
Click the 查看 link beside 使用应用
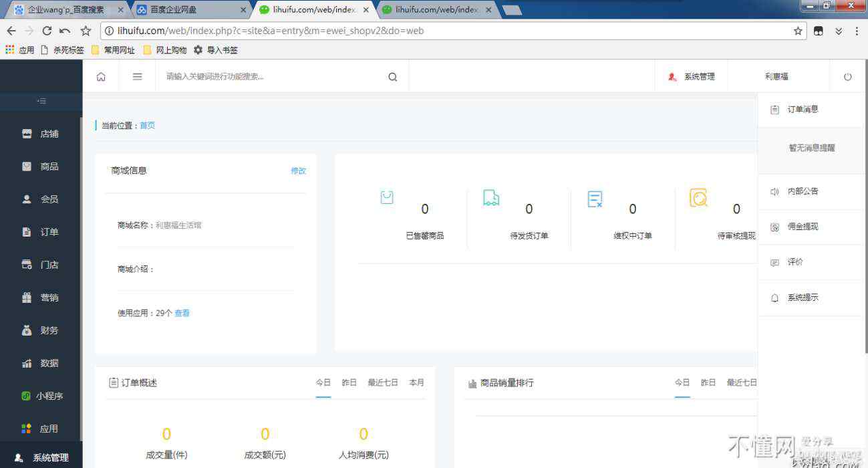click(182, 314)
